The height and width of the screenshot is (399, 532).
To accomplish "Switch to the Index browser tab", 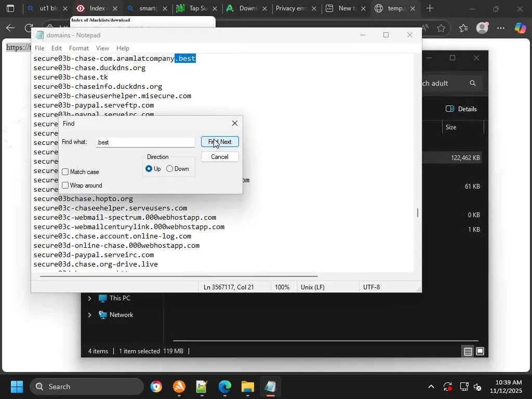I will click(97, 8).
